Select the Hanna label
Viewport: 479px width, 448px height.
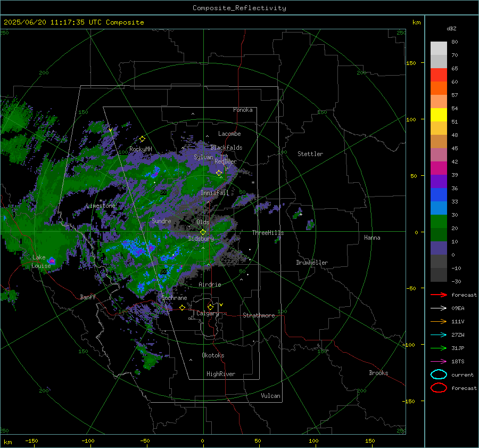pos(372,238)
